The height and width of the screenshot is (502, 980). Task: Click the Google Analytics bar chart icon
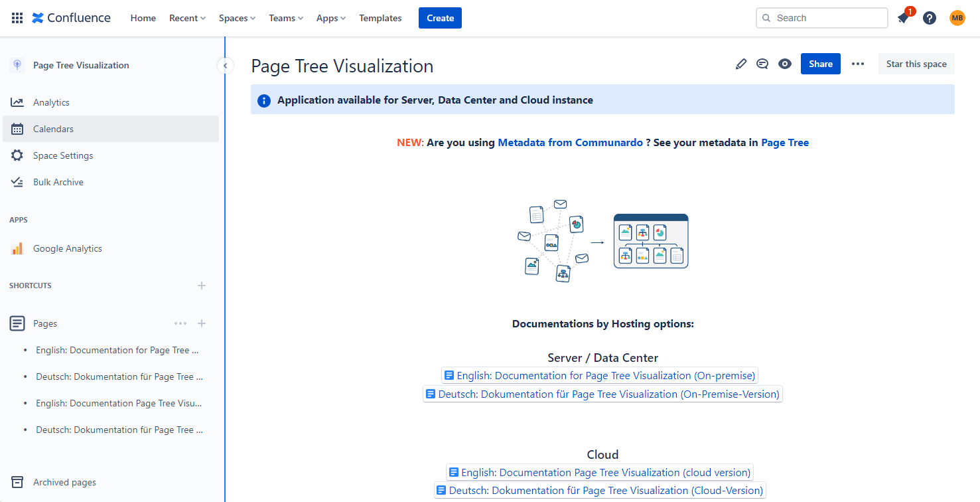click(x=17, y=248)
